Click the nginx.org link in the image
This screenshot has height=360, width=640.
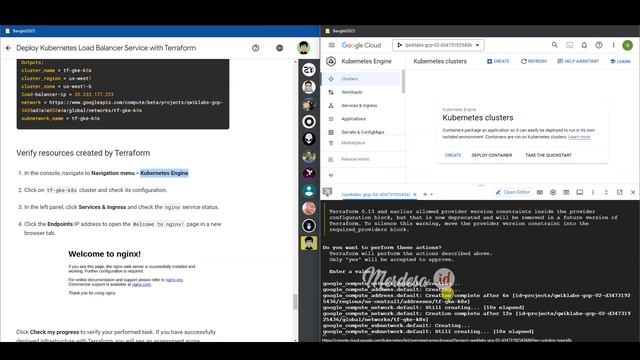point(174,280)
